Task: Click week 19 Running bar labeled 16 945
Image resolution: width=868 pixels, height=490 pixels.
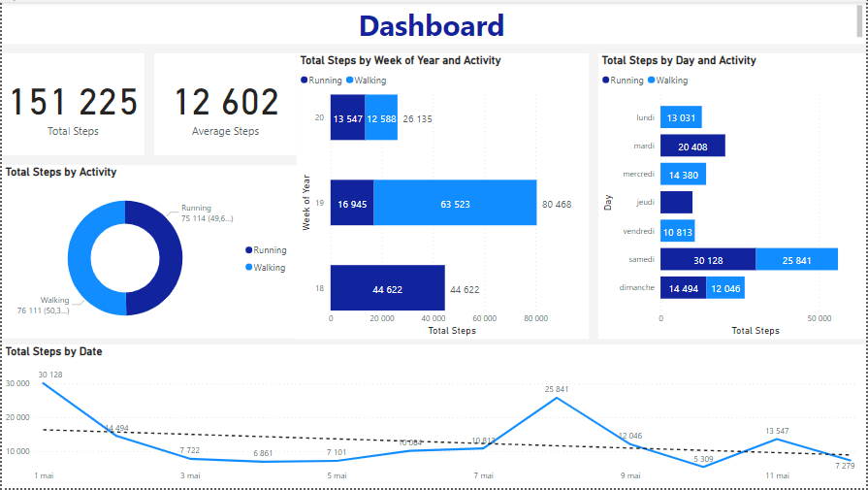Action: (352, 204)
